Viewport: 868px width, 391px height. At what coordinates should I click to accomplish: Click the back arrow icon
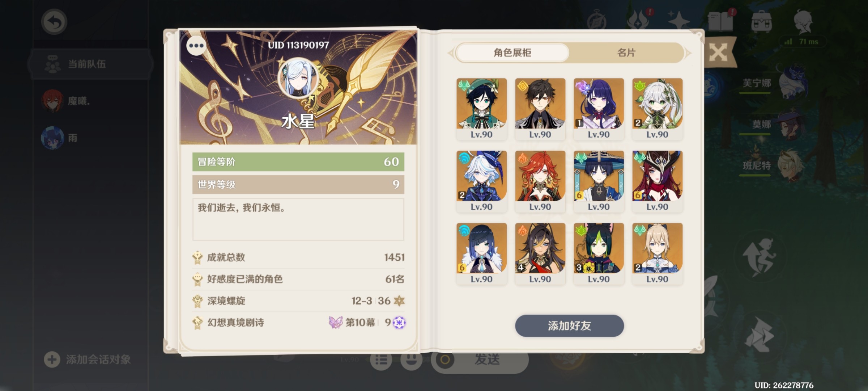(x=54, y=22)
